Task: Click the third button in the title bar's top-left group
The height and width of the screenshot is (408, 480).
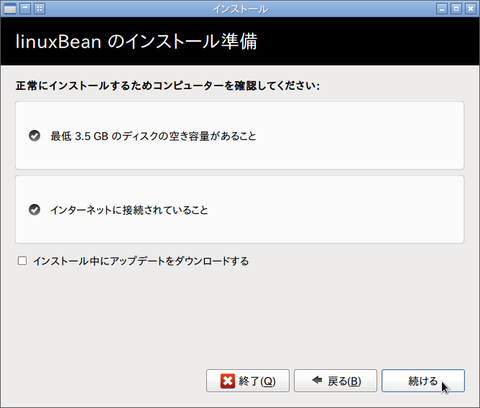Action: click(40, 9)
